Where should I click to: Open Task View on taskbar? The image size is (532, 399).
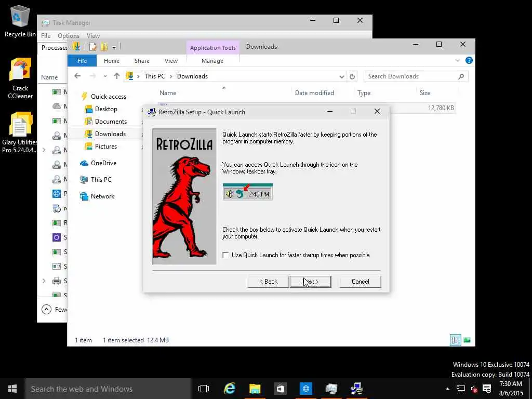[204, 389]
